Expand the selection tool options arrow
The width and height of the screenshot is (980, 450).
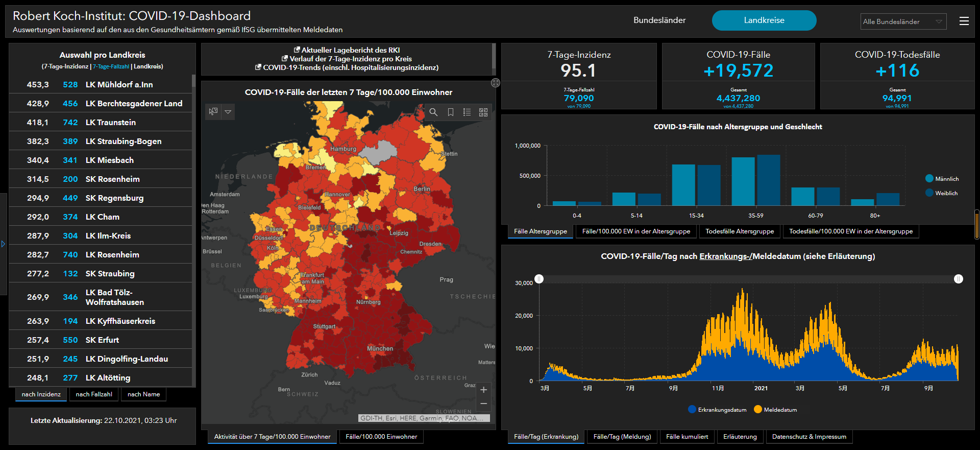pos(228,111)
